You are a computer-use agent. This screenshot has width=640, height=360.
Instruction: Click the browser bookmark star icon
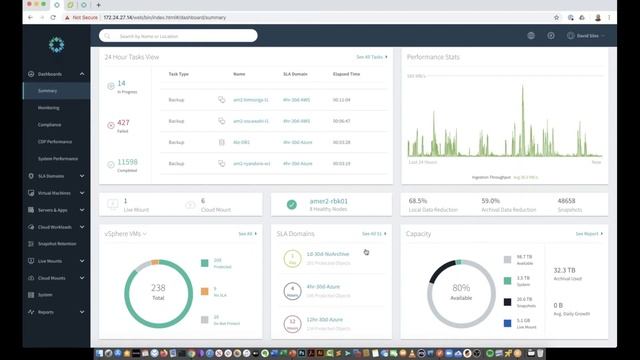click(x=556, y=18)
